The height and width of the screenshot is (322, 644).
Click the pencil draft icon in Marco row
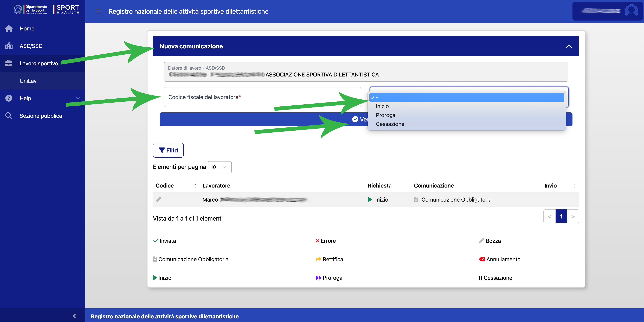158,199
